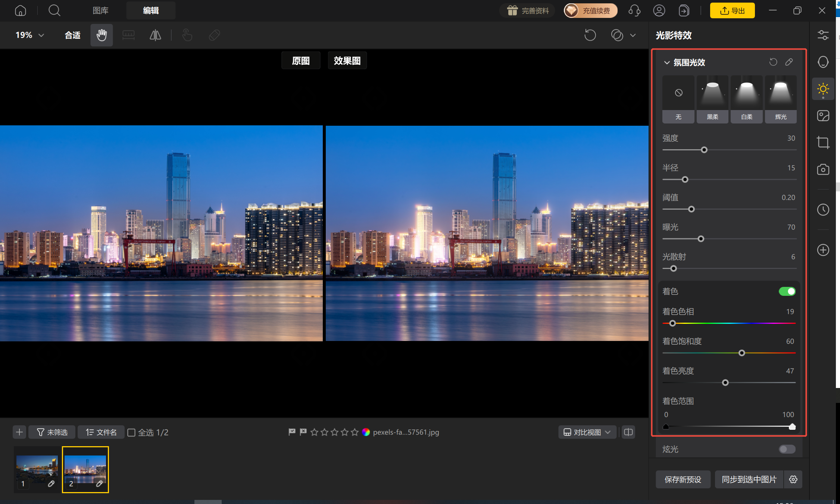The width and height of the screenshot is (840, 504).
Task: Click the 保存新预设 button
Action: 683,479
